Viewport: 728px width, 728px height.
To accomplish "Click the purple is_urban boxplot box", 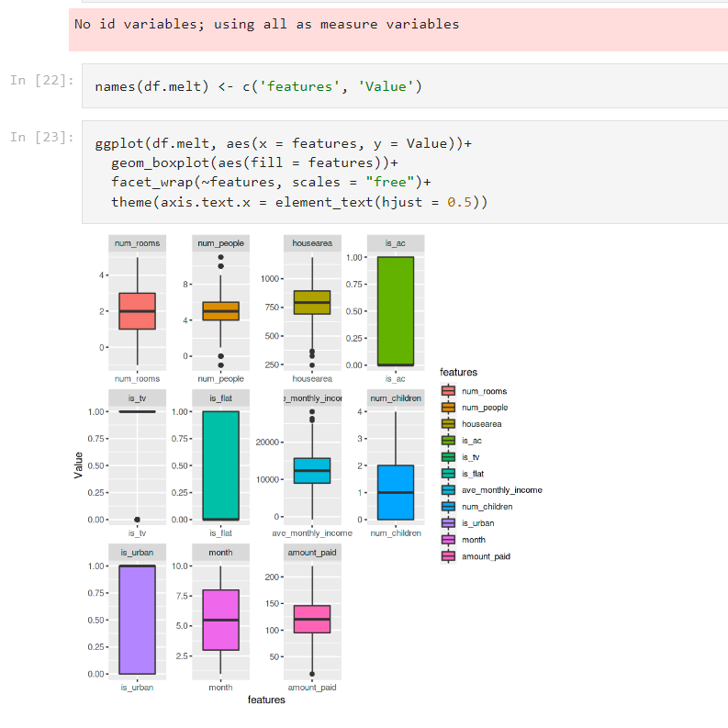I will 137,620.
